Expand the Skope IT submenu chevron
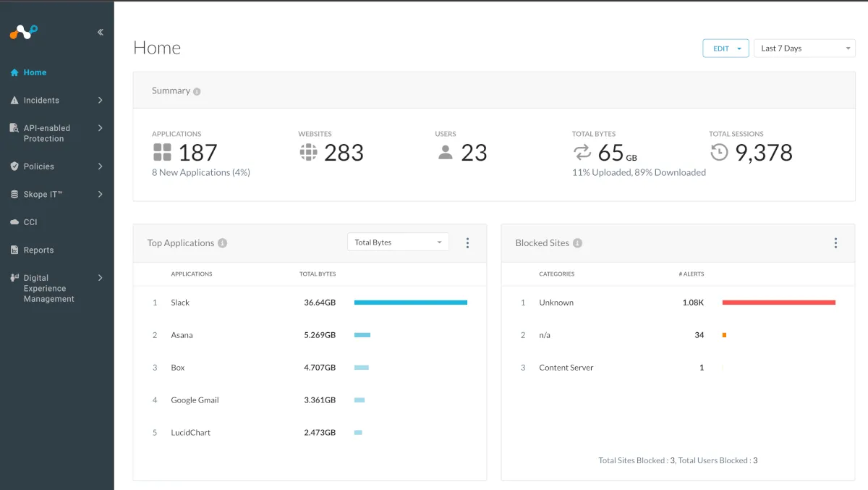Screen dimensions: 868x490 click(x=100, y=194)
